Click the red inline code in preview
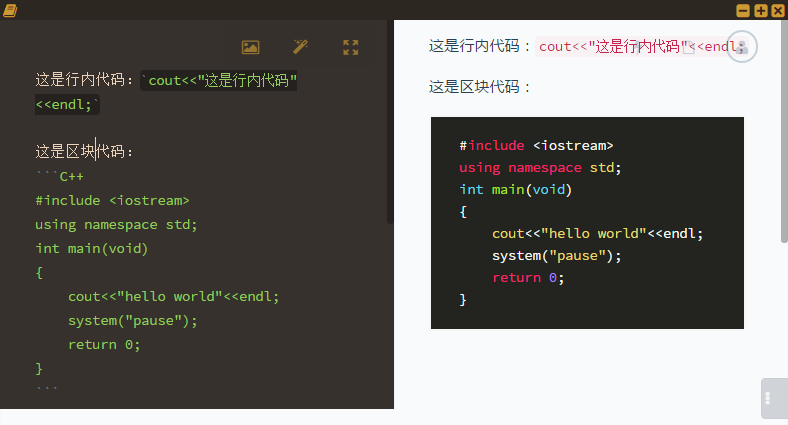 pyautogui.click(x=642, y=47)
